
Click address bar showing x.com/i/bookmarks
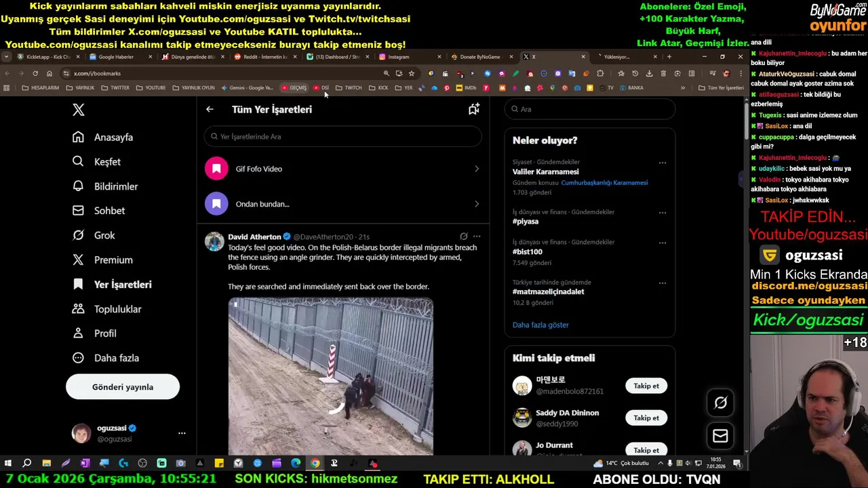224,73
